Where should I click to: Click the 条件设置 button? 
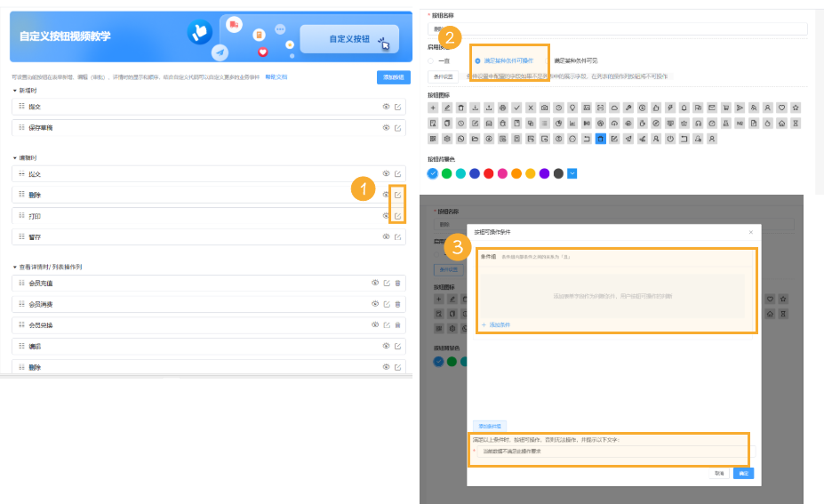coord(443,76)
